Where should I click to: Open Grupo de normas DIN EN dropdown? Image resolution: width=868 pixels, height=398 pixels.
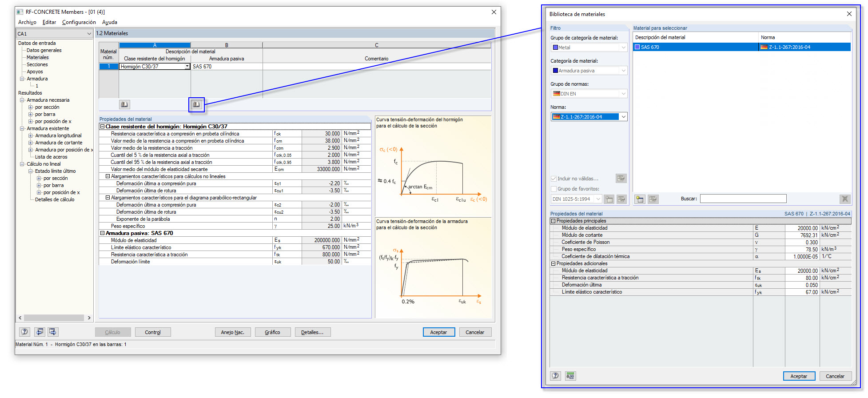pos(624,94)
